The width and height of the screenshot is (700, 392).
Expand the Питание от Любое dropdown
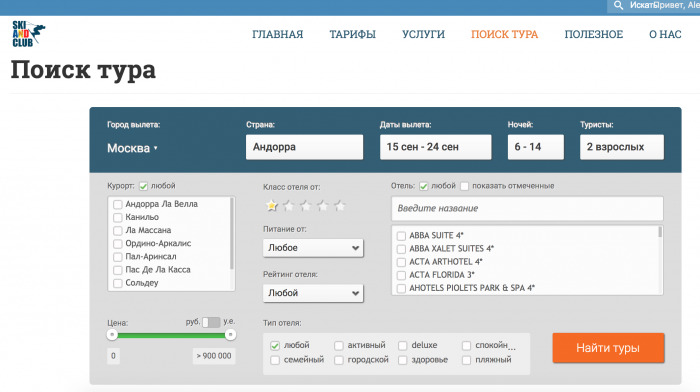click(313, 248)
